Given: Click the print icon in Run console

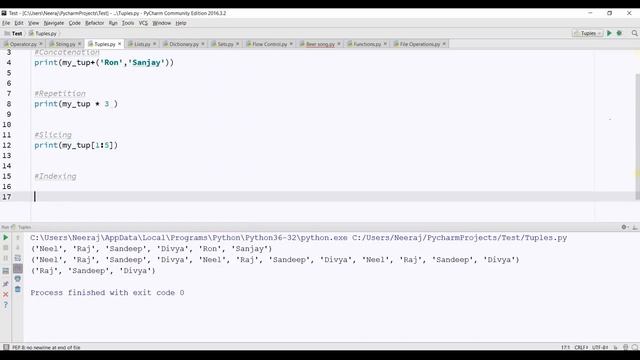Looking at the screenshot, I should [18, 279].
